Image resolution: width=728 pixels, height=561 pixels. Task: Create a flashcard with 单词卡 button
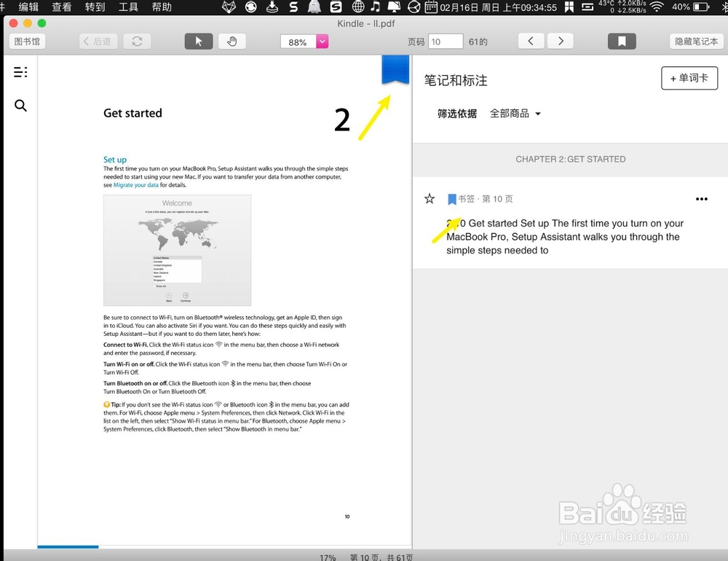tap(689, 78)
